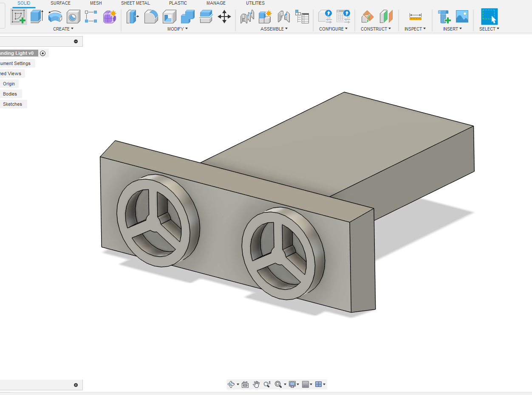Open the Grid and Snaps dropdown

pyautogui.click(x=307, y=384)
